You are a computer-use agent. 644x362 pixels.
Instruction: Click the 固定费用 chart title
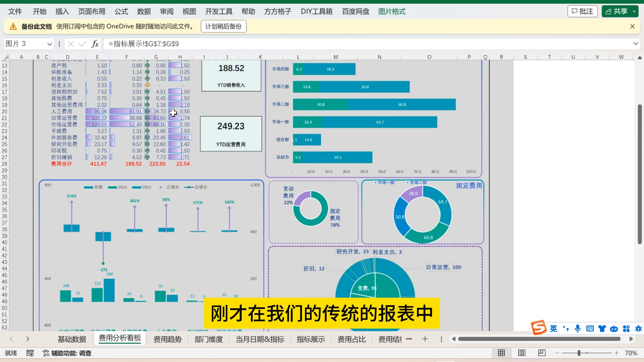coord(469,185)
